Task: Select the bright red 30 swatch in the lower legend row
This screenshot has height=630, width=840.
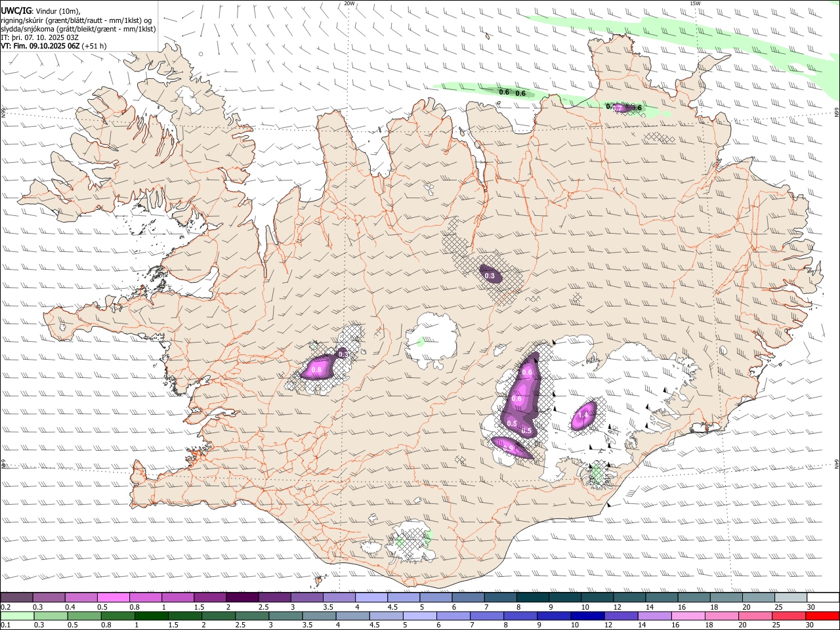Action: (x=823, y=616)
